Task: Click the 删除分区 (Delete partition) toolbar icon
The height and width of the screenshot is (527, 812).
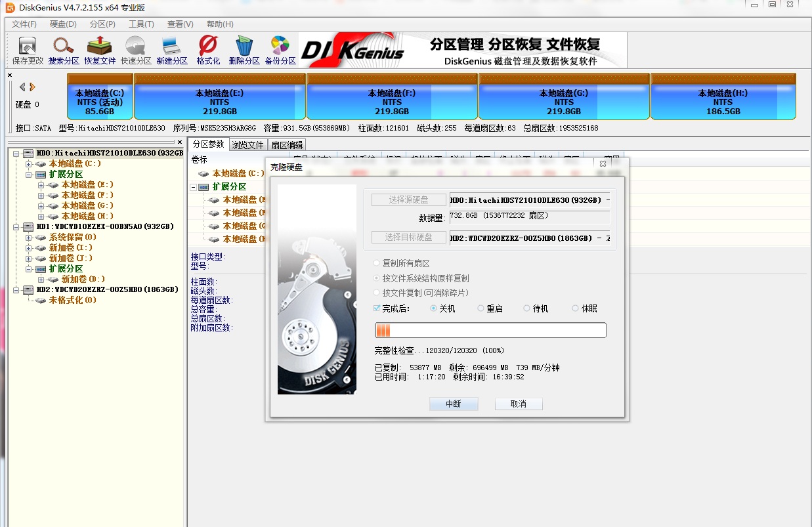Action: (x=244, y=51)
